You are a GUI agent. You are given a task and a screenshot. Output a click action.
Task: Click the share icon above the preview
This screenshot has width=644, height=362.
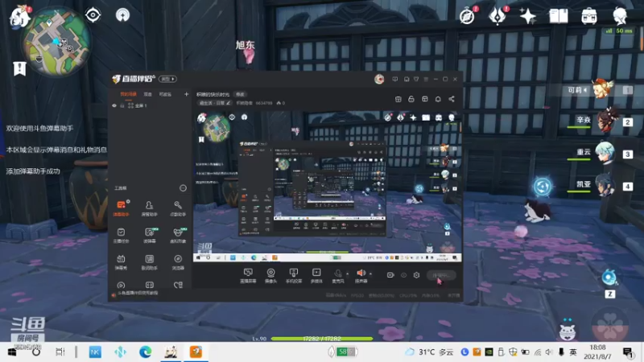(452, 99)
